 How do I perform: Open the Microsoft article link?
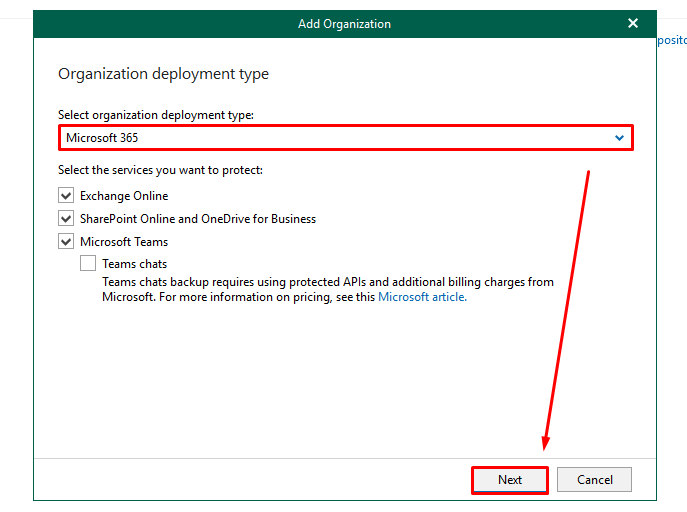point(422,297)
